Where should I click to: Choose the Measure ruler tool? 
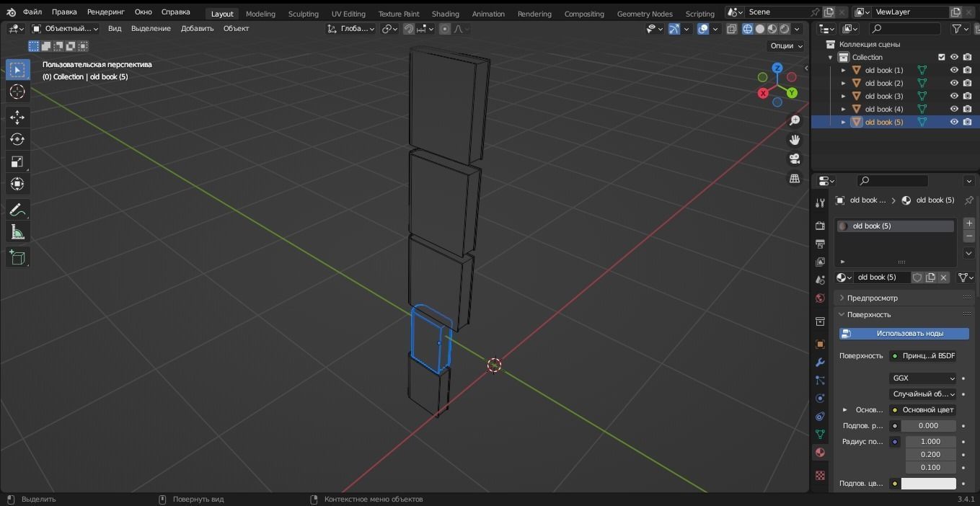[x=17, y=232]
